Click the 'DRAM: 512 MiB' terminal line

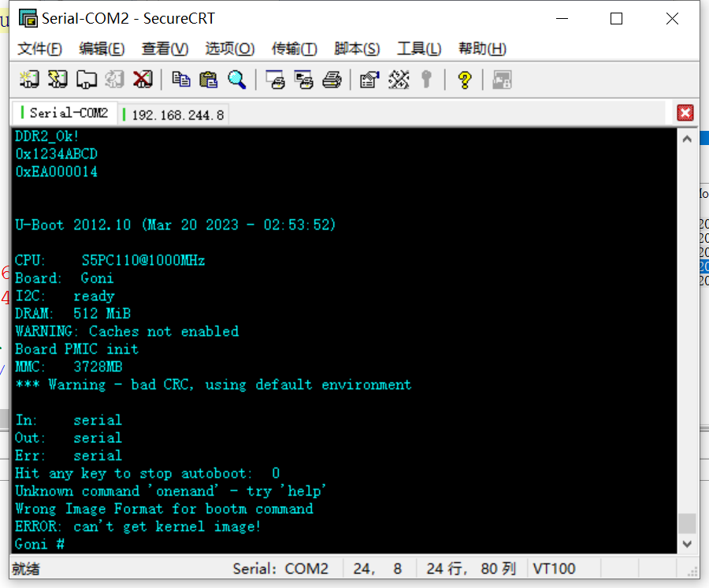[x=72, y=314]
